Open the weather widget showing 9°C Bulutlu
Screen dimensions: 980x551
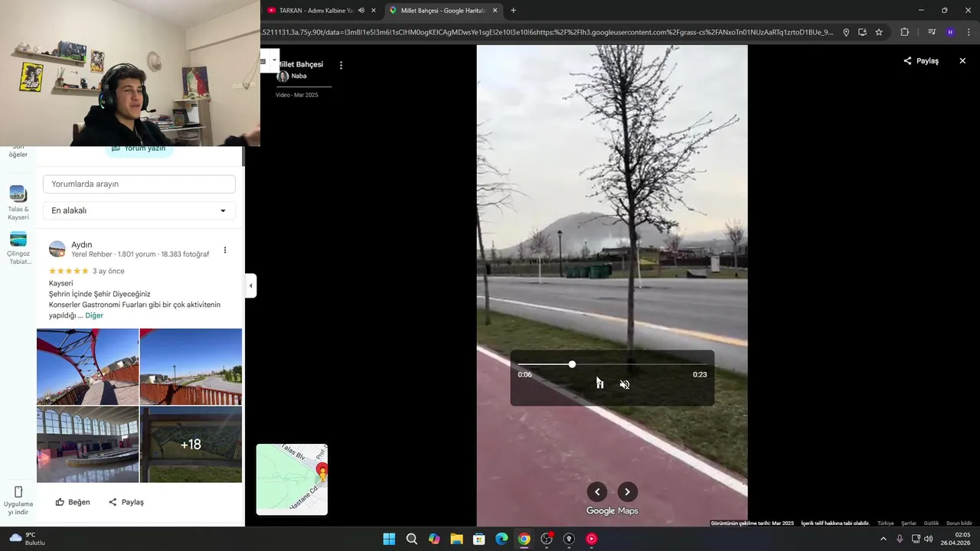(x=27, y=539)
